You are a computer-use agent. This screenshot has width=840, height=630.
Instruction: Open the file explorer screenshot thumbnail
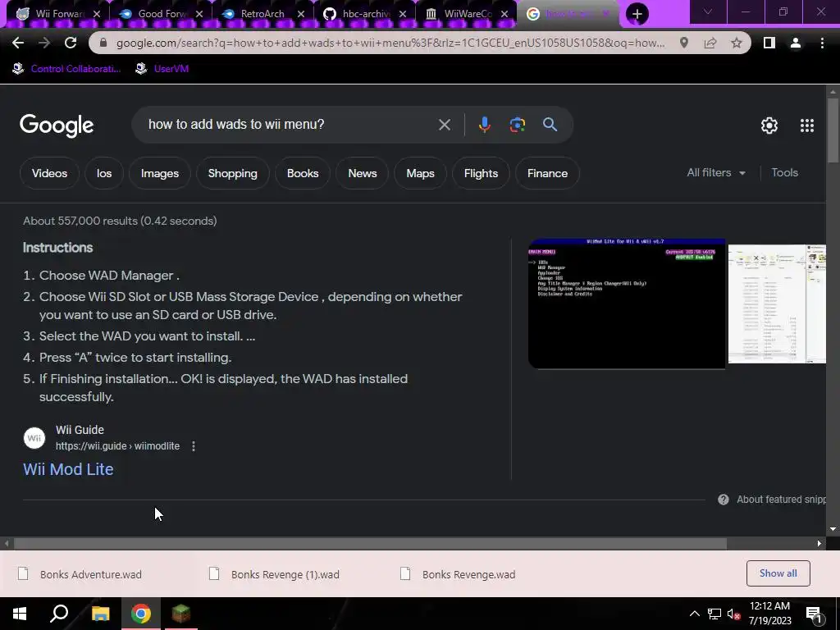777,304
